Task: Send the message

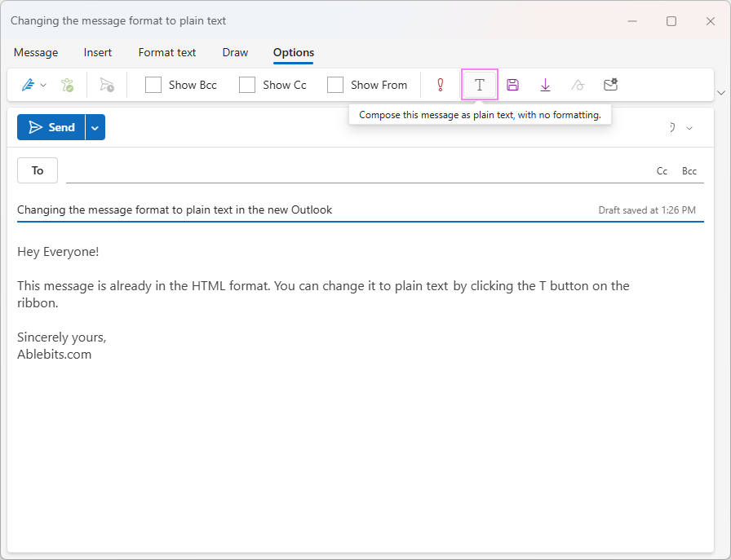Action: (x=51, y=127)
